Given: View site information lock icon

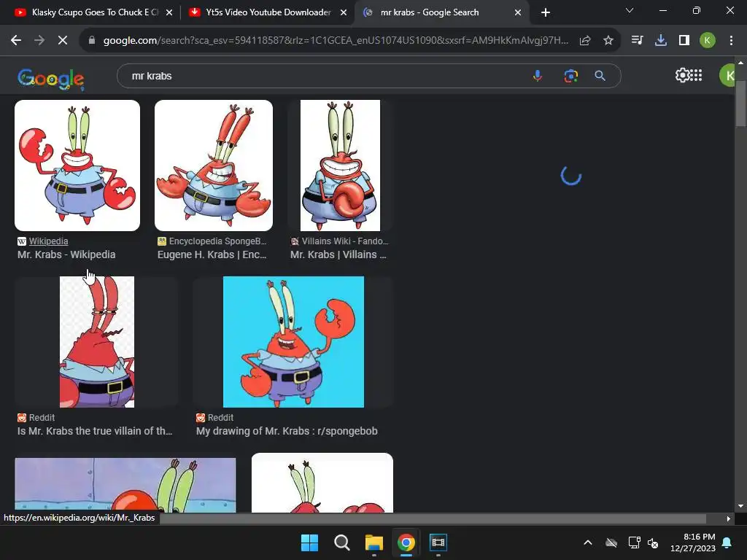Looking at the screenshot, I should (x=92, y=41).
